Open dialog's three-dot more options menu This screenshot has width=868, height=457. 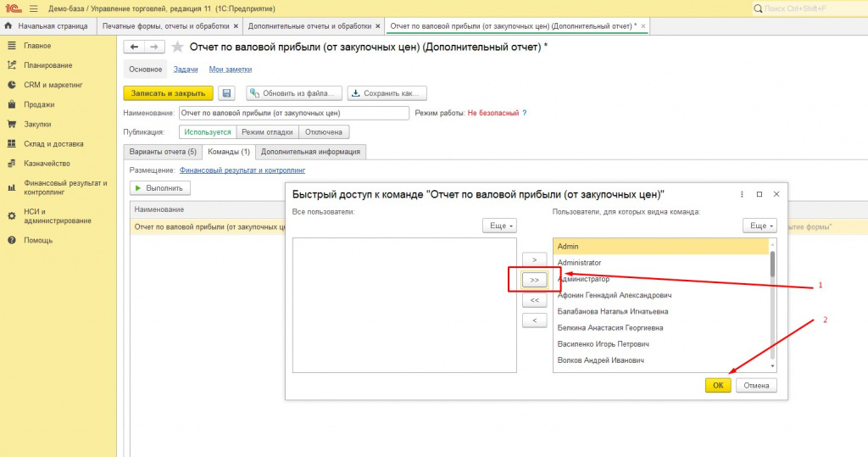[742, 194]
